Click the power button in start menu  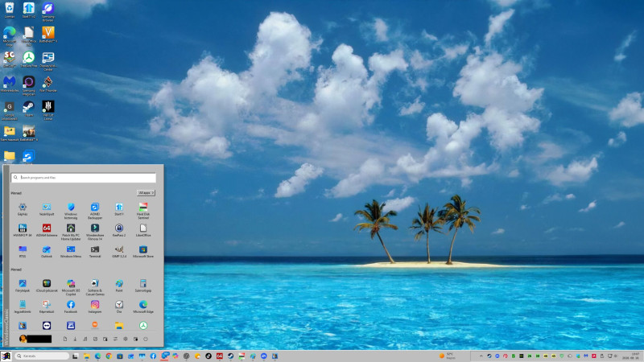coord(146,339)
